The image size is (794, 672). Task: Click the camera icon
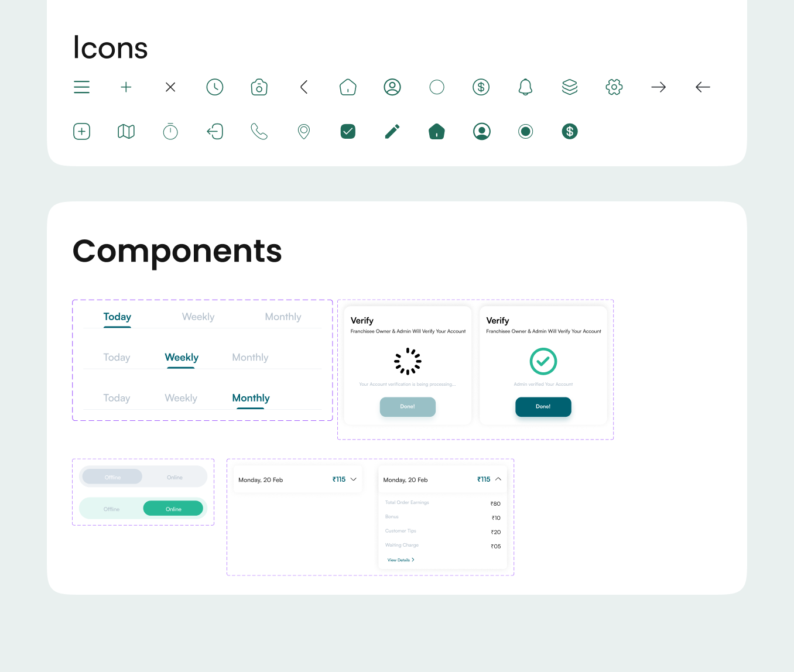tap(259, 87)
